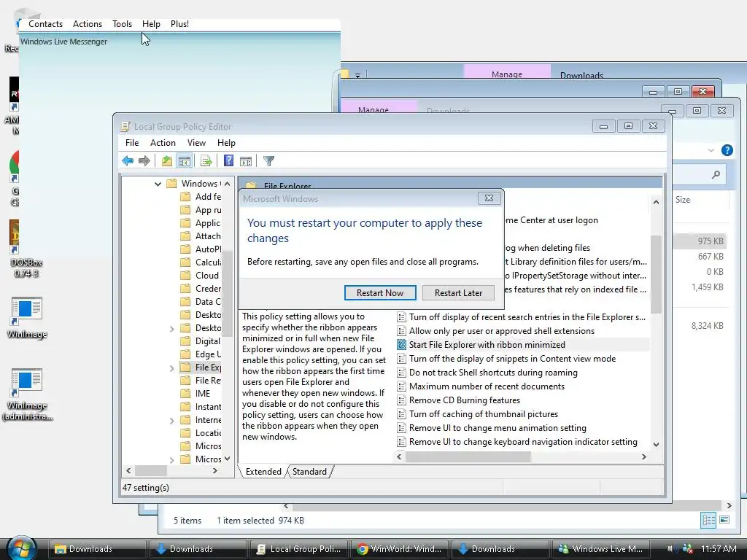
Task: Switch to Windows Live Messenger taskbar button
Action: 600,549
